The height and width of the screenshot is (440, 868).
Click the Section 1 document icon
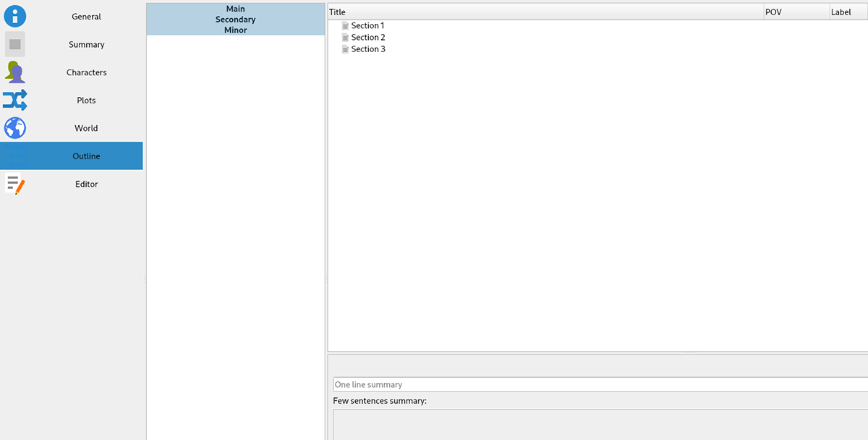[x=345, y=26]
